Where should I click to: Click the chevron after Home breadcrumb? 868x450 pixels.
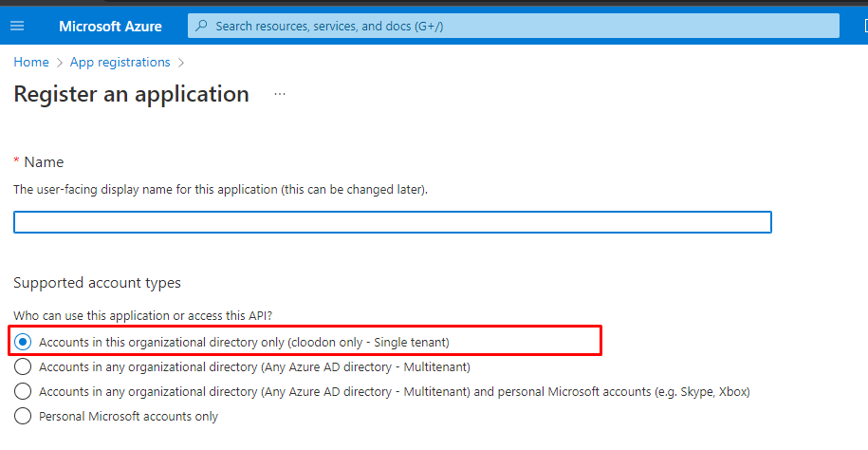[x=60, y=63]
